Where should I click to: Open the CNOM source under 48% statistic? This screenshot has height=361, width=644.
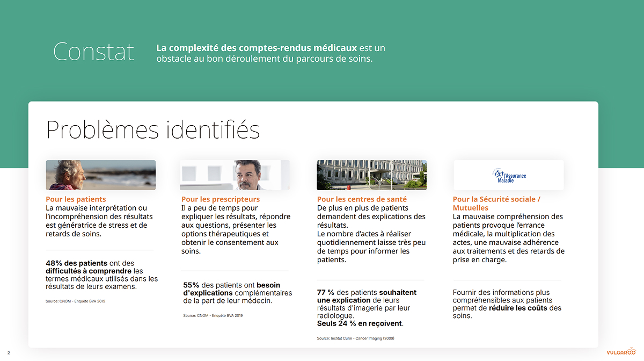(x=75, y=301)
